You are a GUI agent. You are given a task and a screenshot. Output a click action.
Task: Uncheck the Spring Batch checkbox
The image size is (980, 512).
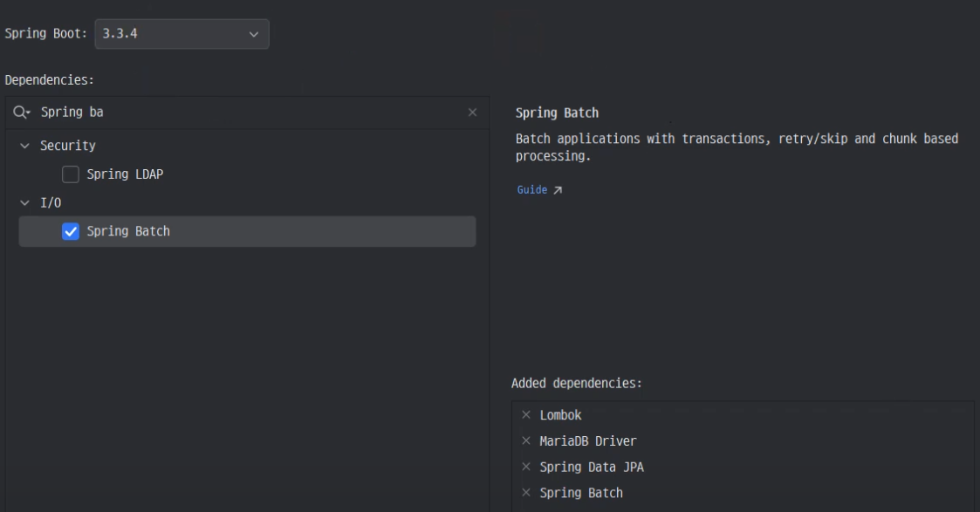[71, 232]
